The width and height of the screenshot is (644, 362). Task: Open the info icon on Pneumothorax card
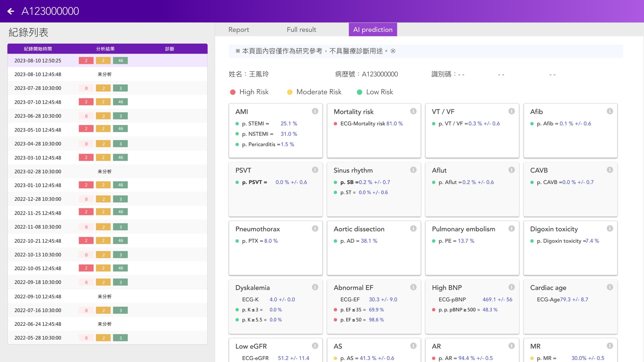[x=315, y=229]
